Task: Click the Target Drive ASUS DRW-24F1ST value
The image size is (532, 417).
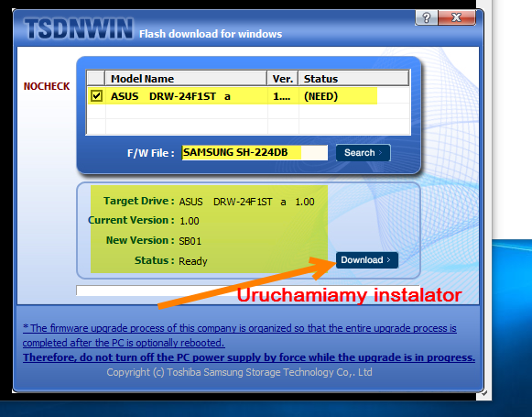Action: 246,202
